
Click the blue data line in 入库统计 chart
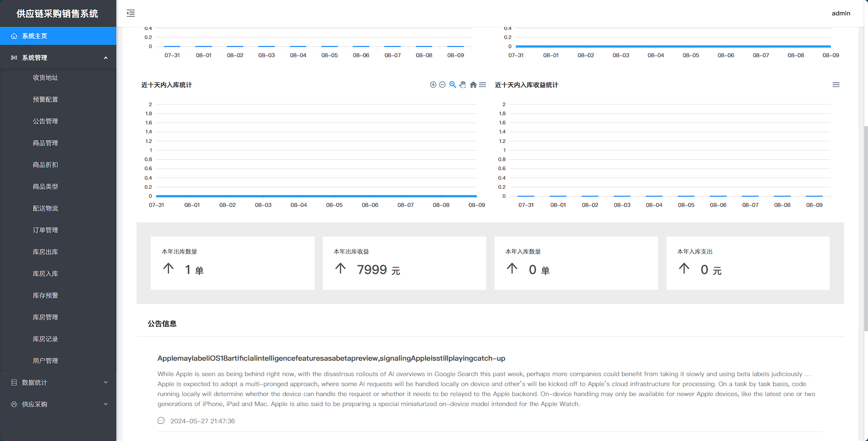(316, 196)
